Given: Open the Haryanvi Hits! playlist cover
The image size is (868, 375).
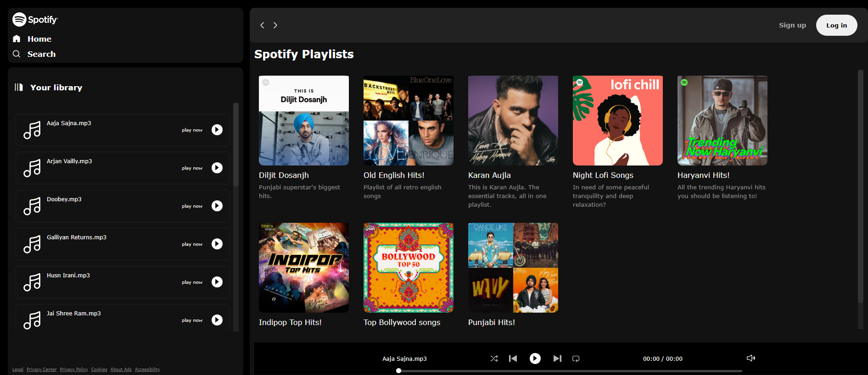Looking at the screenshot, I should click(x=722, y=121).
